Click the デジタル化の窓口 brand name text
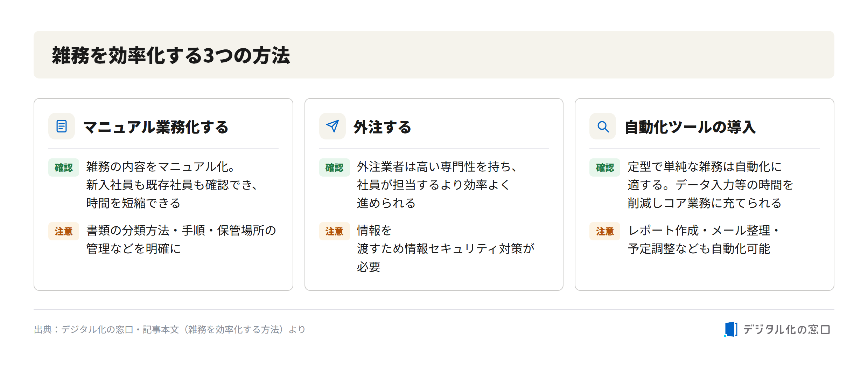 point(786,330)
